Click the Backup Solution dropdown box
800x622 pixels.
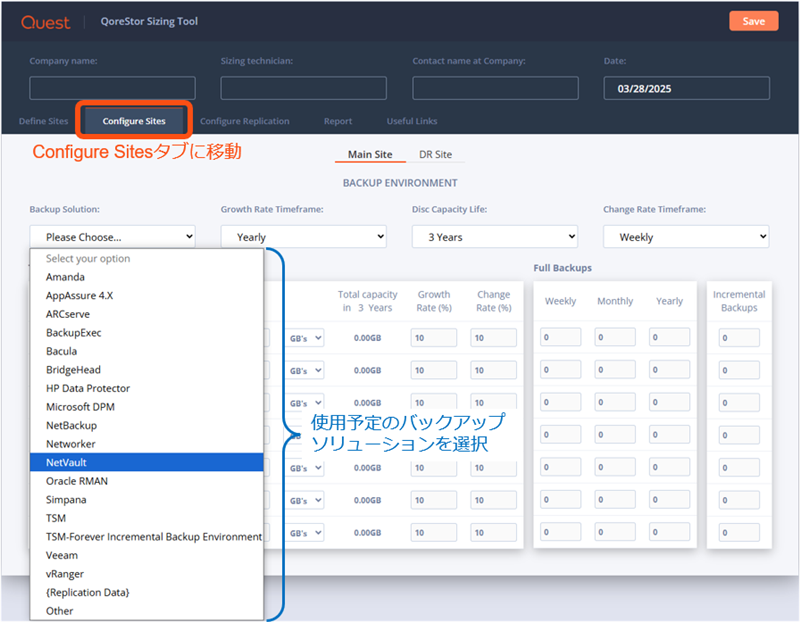112,237
